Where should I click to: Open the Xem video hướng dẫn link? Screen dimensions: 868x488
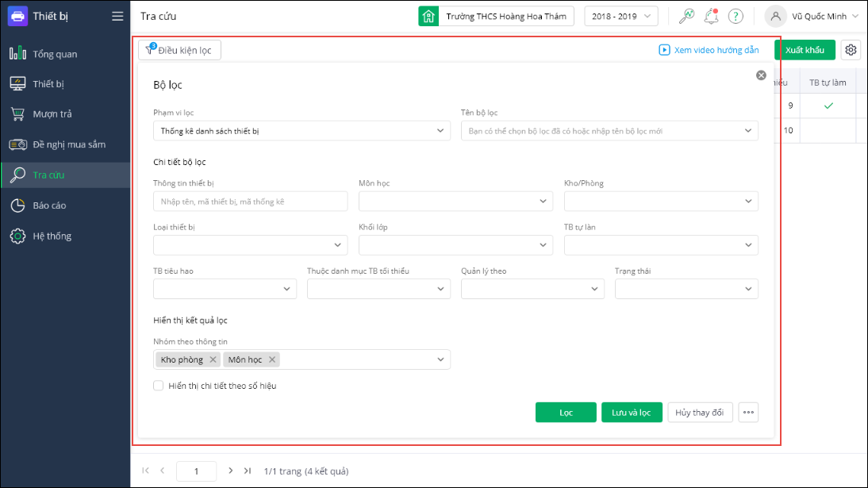tap(709, 50)
